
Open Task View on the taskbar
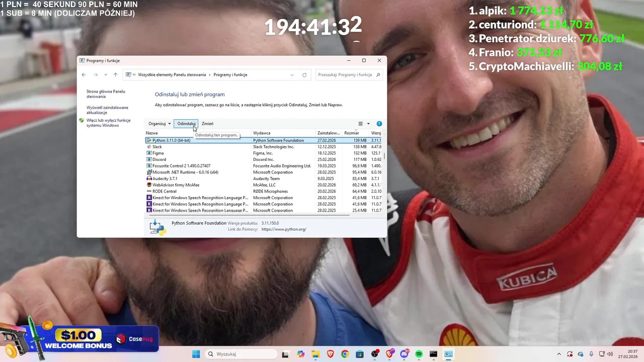coord(286,354)
